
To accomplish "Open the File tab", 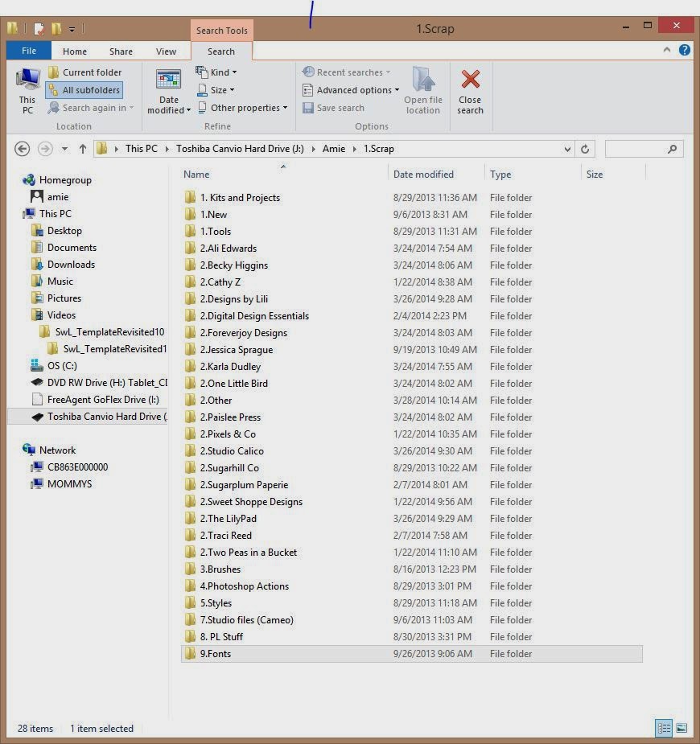I will coord(28,51).
